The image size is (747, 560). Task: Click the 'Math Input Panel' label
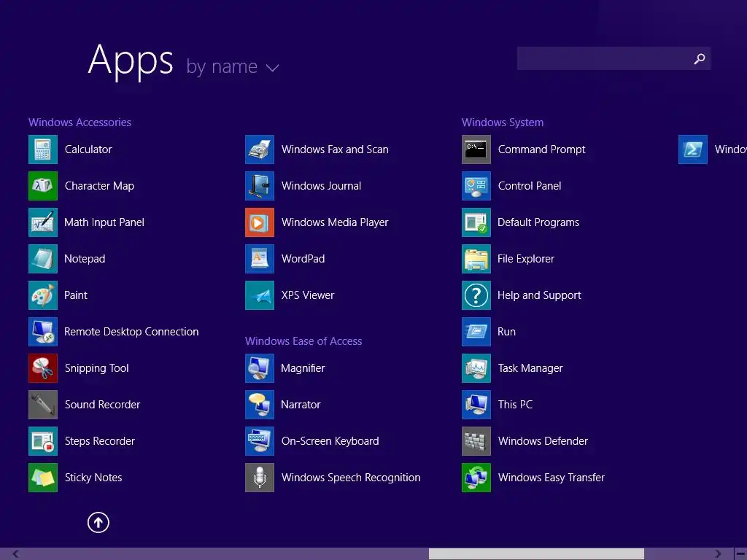tap(104, 222)
